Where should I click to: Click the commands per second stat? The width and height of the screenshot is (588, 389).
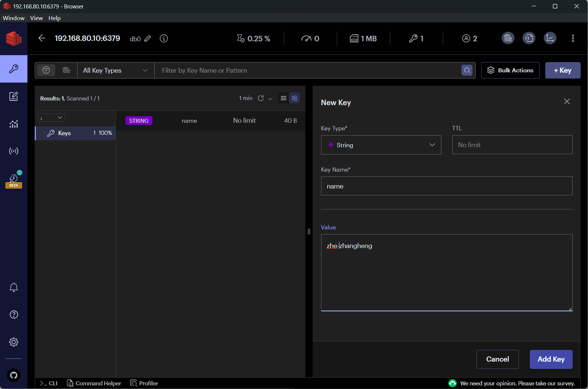310,38
